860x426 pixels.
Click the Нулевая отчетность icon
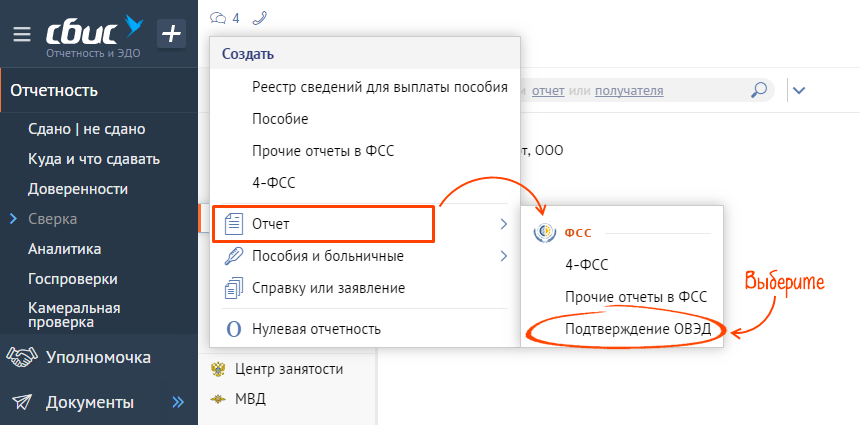pyautogui.click(x=234, y=329)
